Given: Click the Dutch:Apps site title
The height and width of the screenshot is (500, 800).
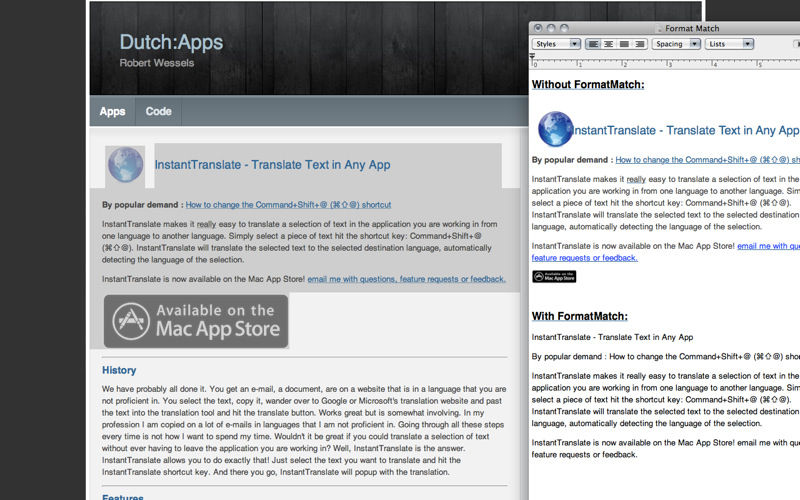Looking at the screenshot, I should (171, 42).
